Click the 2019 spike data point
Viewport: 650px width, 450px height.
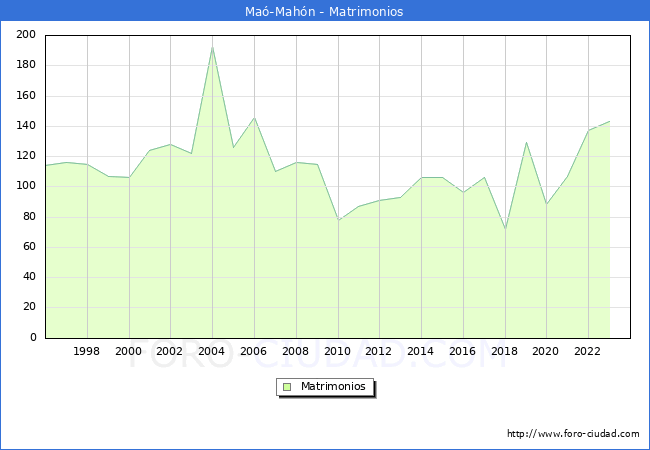(x=526, y=143)
